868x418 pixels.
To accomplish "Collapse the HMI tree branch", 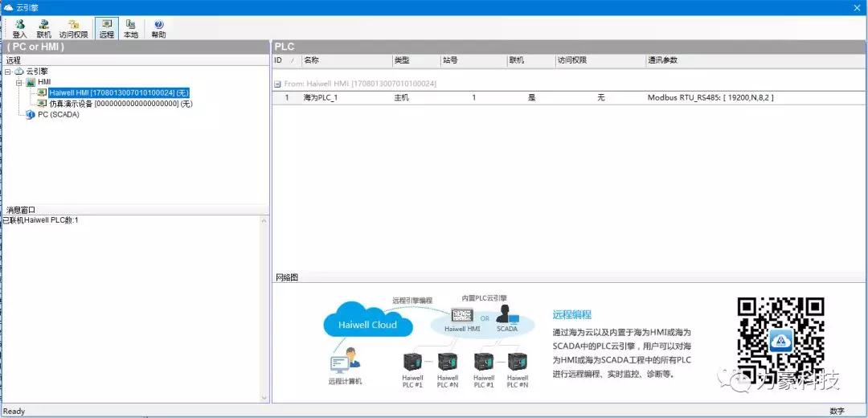I will tap(19, 82).
